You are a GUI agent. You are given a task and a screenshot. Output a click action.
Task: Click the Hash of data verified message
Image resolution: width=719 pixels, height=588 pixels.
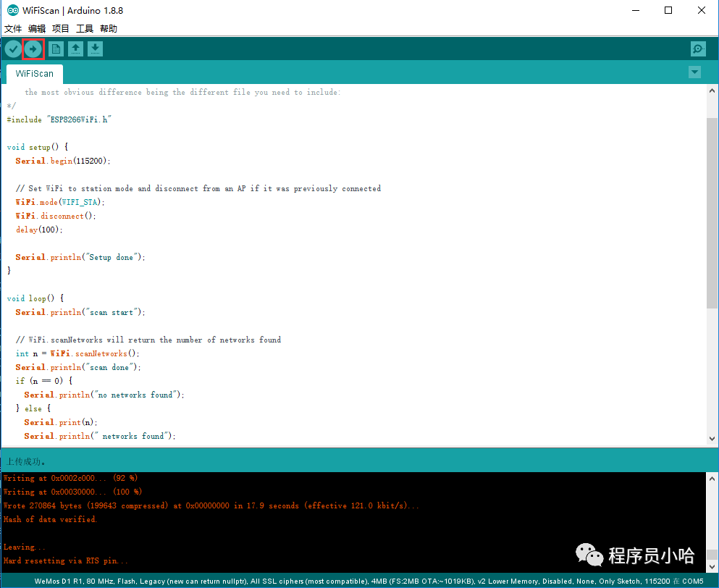50,519
